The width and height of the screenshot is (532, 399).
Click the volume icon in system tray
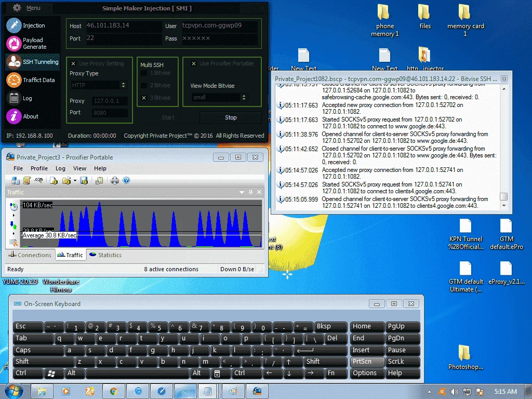[454, 392]
